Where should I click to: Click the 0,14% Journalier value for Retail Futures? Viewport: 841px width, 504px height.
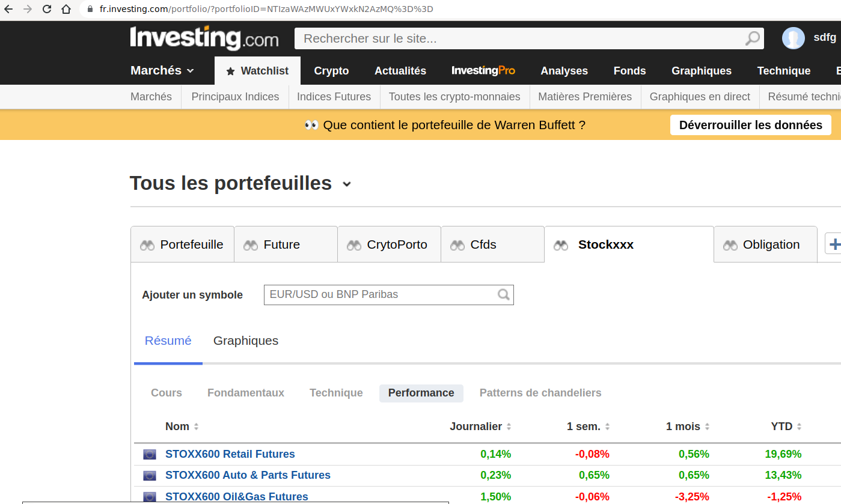point(496,454)
